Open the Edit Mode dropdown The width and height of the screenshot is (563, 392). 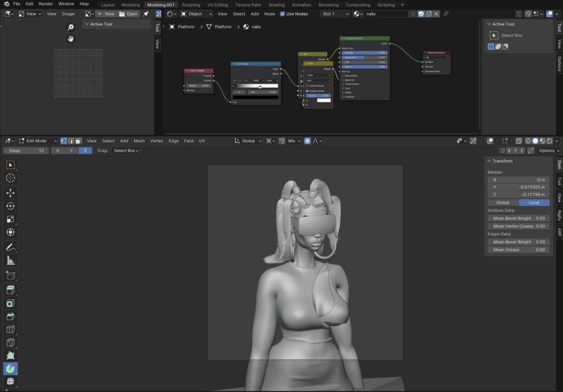click(38, 141)
